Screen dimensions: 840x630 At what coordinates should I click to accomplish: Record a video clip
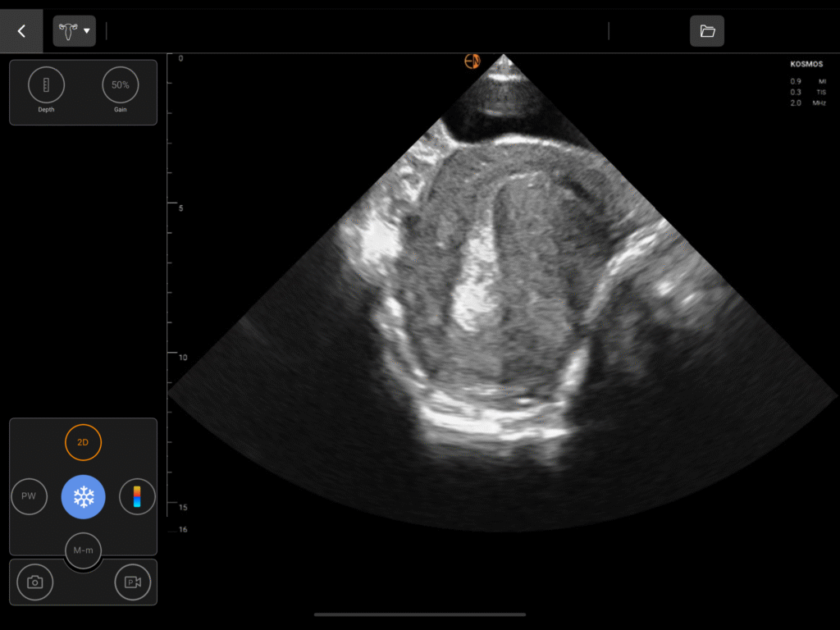click(x=132, y=582)
